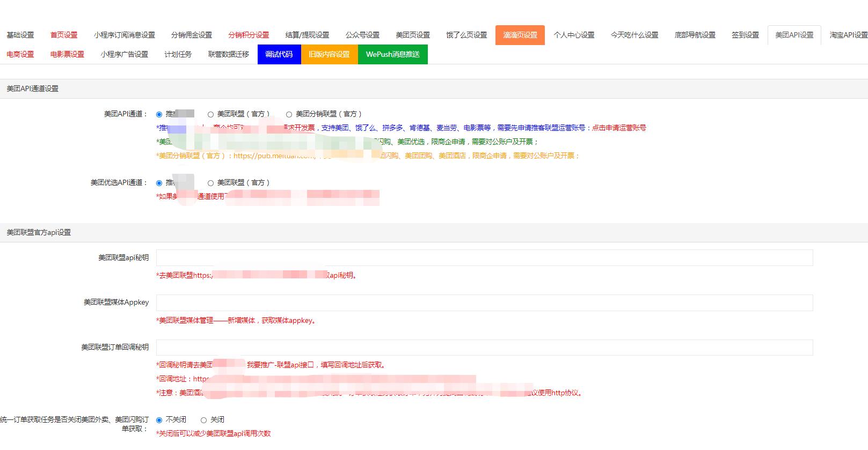Open the 计划任务 tab
The height and width of the screenshot is (450, 868).
178,54
